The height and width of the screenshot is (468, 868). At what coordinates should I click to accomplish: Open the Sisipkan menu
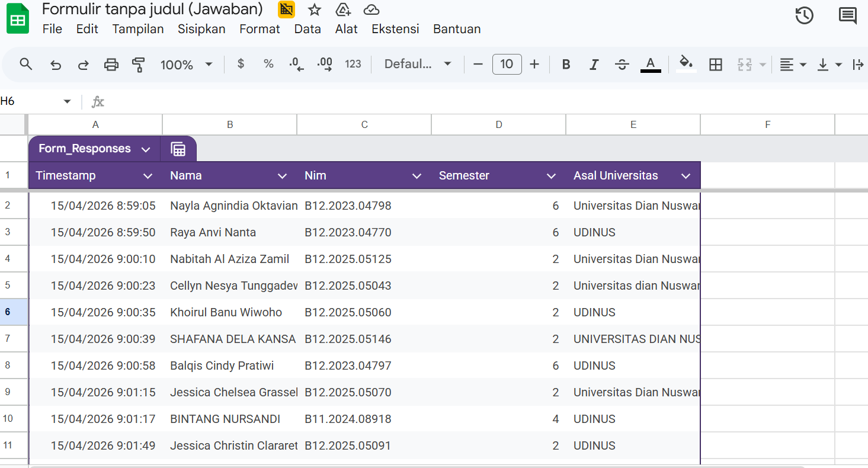point(201,29)
